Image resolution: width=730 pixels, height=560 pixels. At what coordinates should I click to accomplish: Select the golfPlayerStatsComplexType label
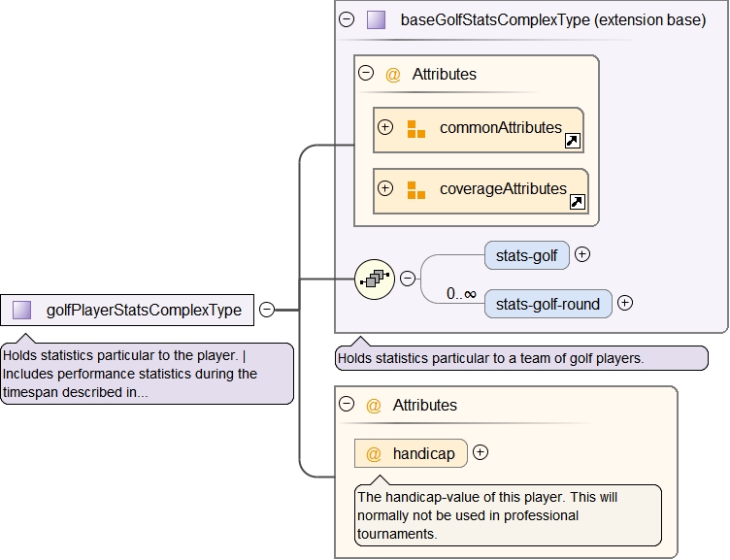(x=144, y=311)
